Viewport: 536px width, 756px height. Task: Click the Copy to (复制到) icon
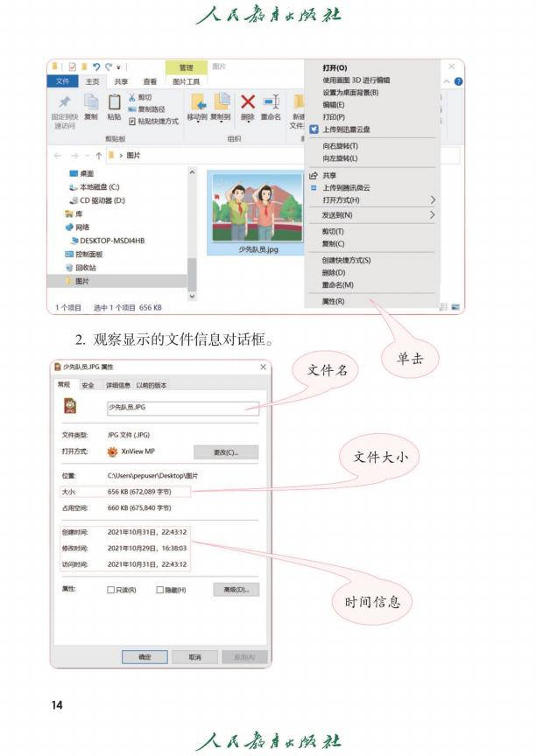[x=222, y=101]
